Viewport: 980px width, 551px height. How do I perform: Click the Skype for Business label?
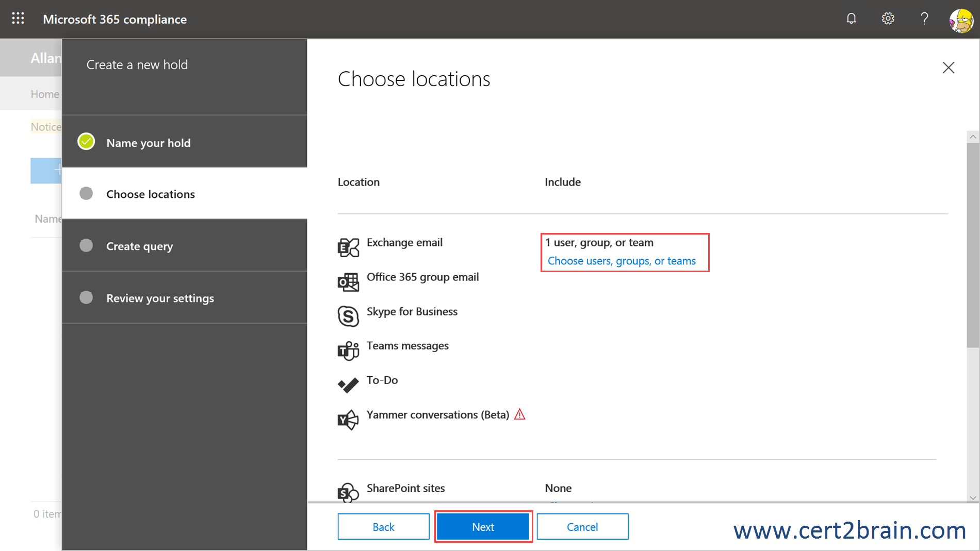[x=412, y=311]
